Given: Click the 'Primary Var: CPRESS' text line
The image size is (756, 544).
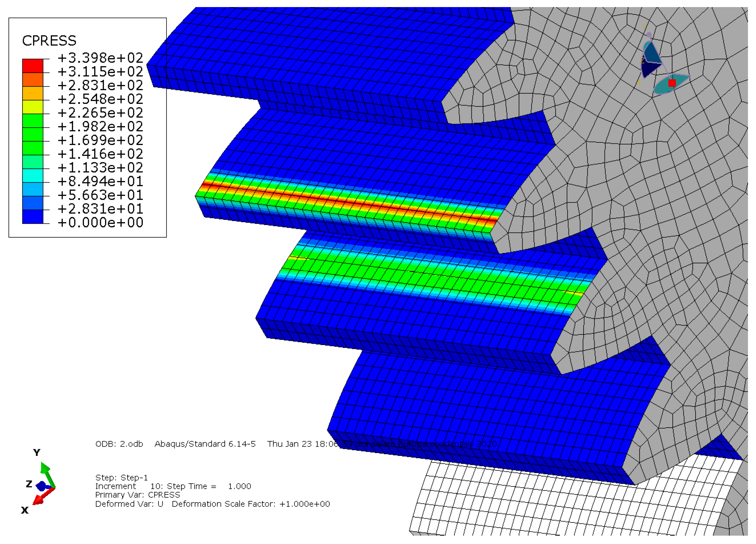Looking at the screenshot, I should (137, 495).
